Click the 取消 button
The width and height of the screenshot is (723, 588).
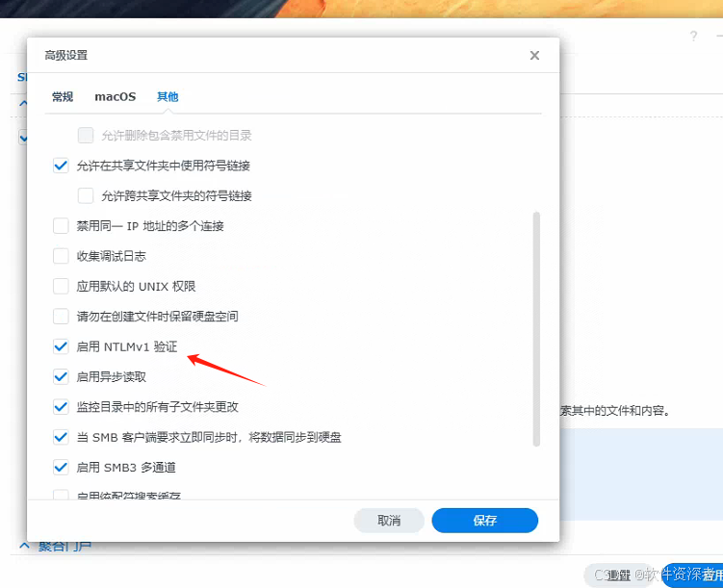(x=389, y=521)
